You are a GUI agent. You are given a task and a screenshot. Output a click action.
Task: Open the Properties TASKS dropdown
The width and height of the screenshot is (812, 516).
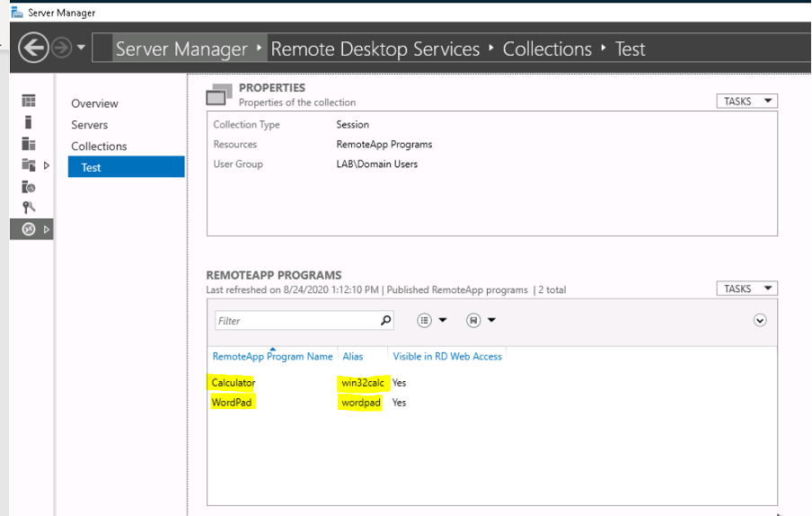click(746, 101)
